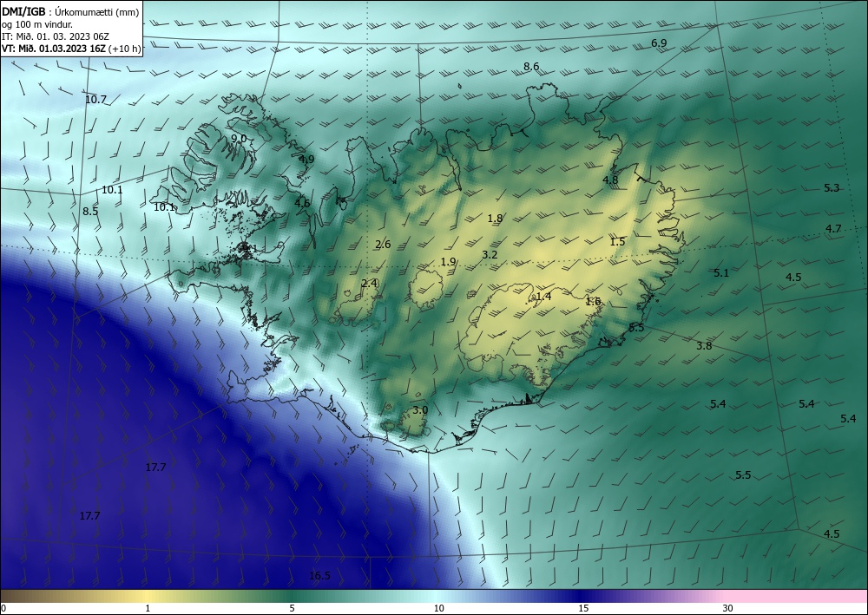Viewport: 868px width, 615px height.
Task: Click the 5.3 value label
Action: pos(832,188)
